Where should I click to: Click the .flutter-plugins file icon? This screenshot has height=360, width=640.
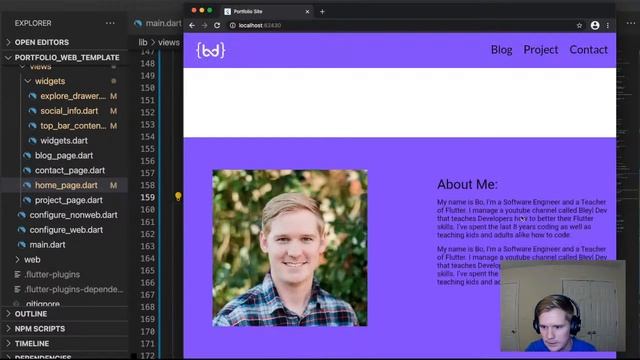click(17, 274)
